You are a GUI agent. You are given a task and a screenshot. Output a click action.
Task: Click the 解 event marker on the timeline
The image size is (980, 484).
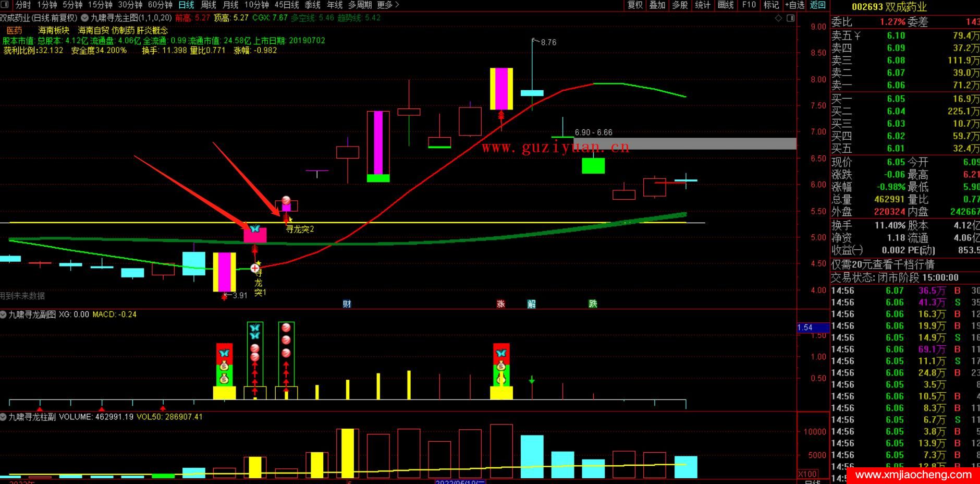pyautogui.click(x=531, y=304)
